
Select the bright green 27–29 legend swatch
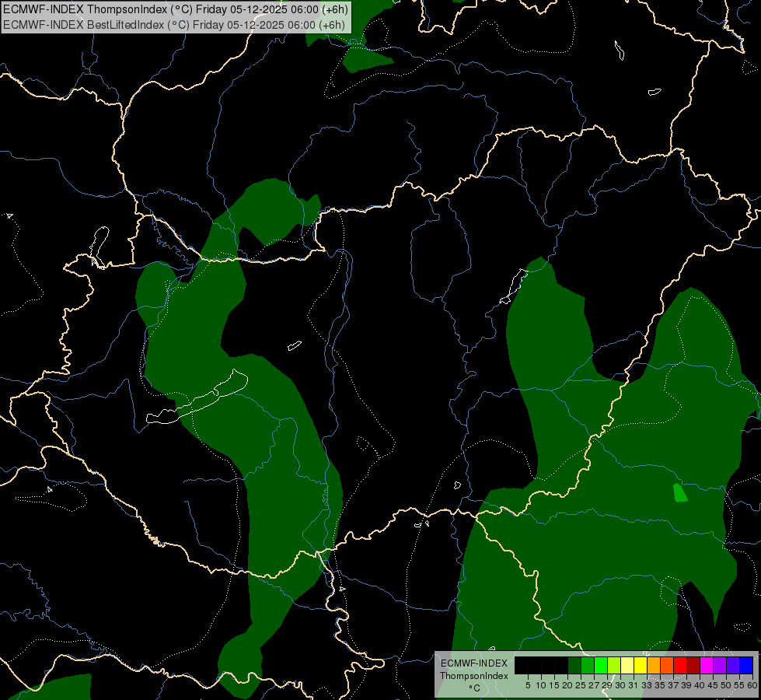tap(601, 666)
